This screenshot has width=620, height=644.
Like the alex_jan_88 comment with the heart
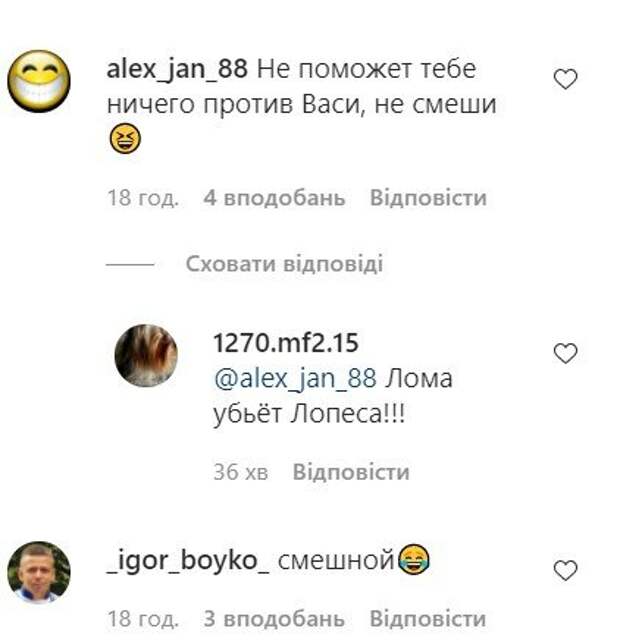(x=565, y=79)
